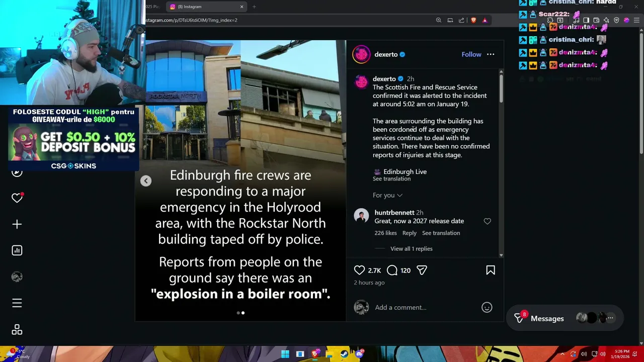Open the Windows Start button
This screenshot has width=644, height=362.
(x=285, y=354)
